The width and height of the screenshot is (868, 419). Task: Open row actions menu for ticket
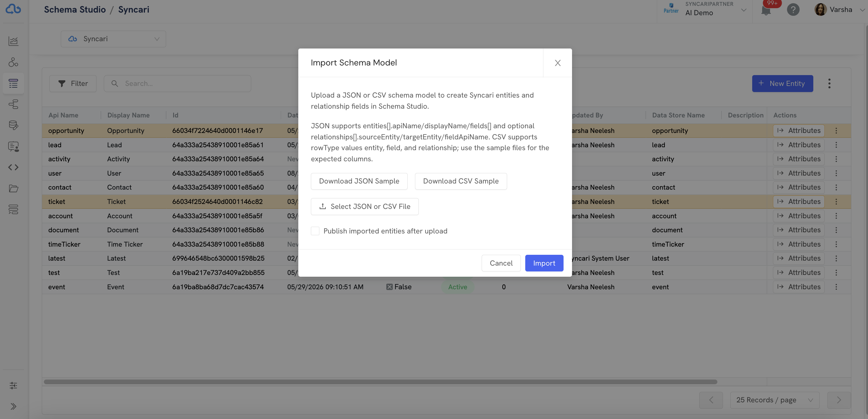[x=836, y=202]
